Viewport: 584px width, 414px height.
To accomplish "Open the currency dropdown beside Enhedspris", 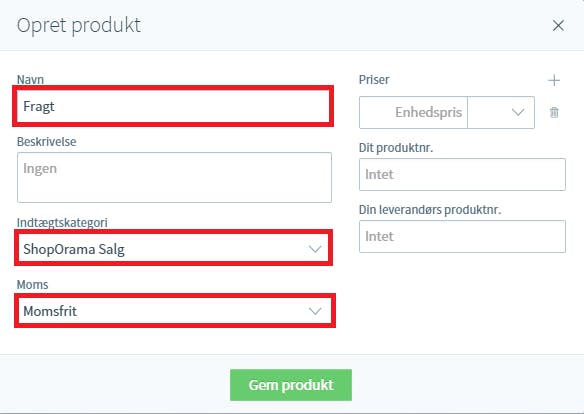I will (x=501, y=112).
